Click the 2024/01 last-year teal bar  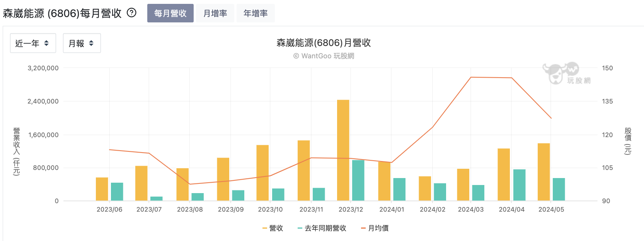[x=399, y=189]
